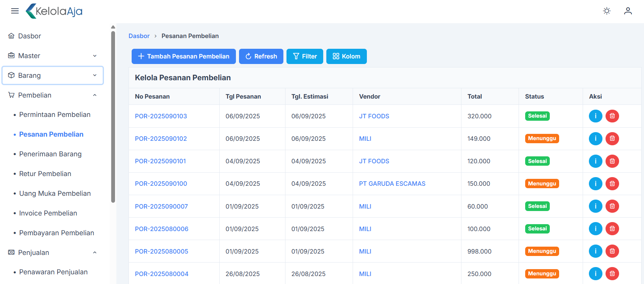Click the KelolaAja logo
Image resolution: width=644 pixels, height=284 pixels.
coord(54,11)
